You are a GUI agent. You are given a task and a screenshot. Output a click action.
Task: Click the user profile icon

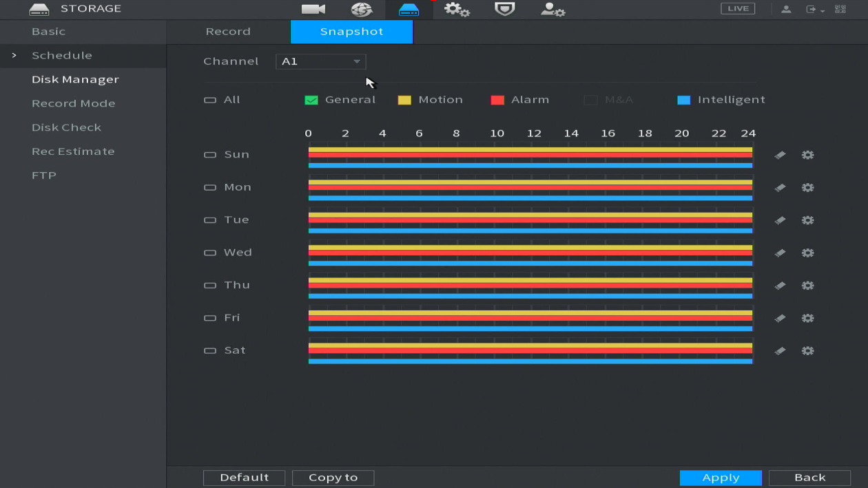[786, 9]
